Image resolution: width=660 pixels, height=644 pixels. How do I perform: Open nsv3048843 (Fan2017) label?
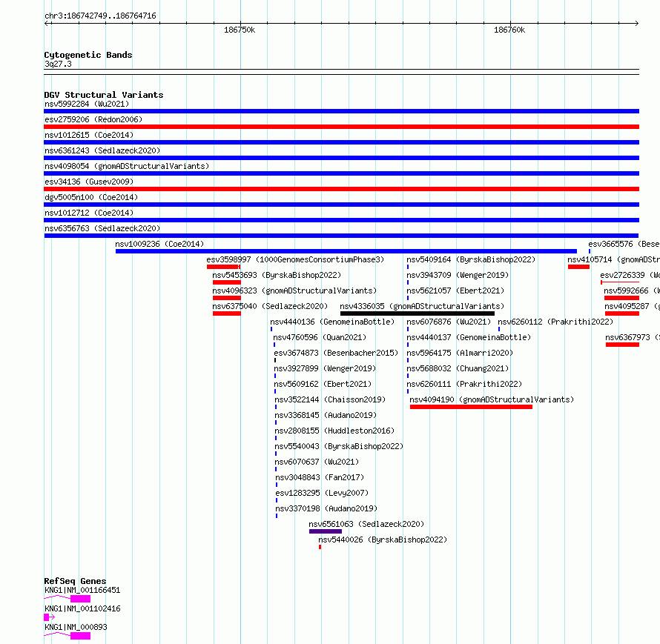(x=320, y=477)
